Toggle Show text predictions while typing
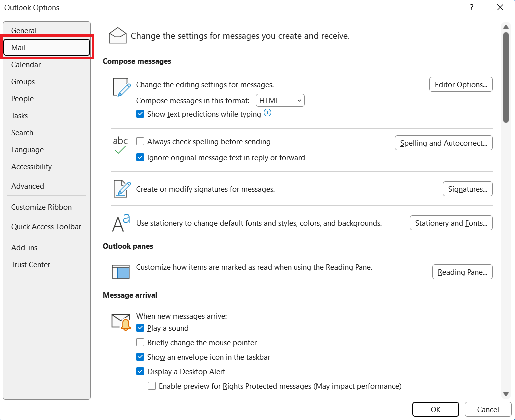The height and width of the screenshot is (420, 515). coord(140,114)
